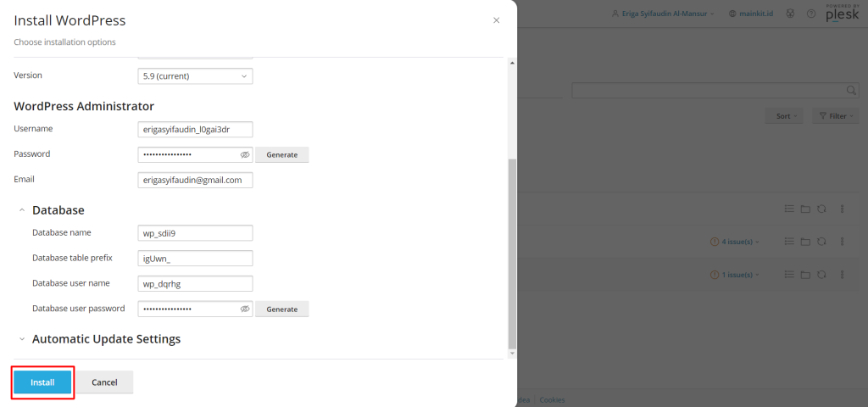The height and width of the screenshot is (407, 868).
Task: Collapse the Database section
Action: (22, 210)
